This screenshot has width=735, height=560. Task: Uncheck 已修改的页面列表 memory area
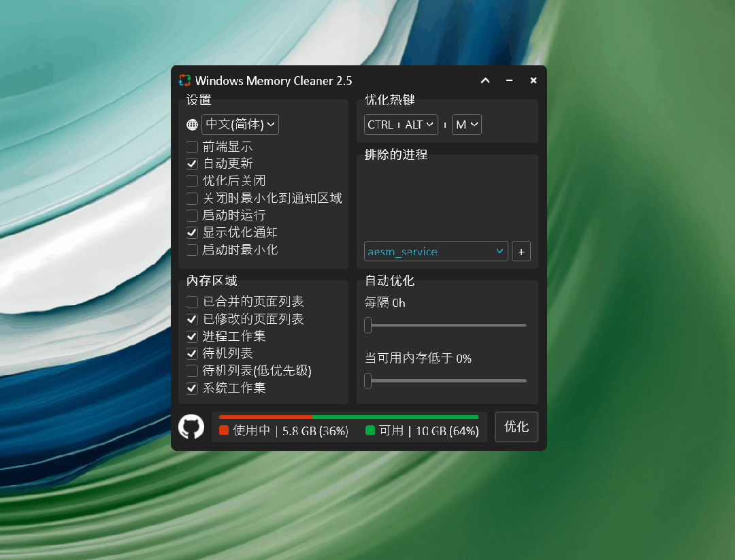[x=192, y=319]
